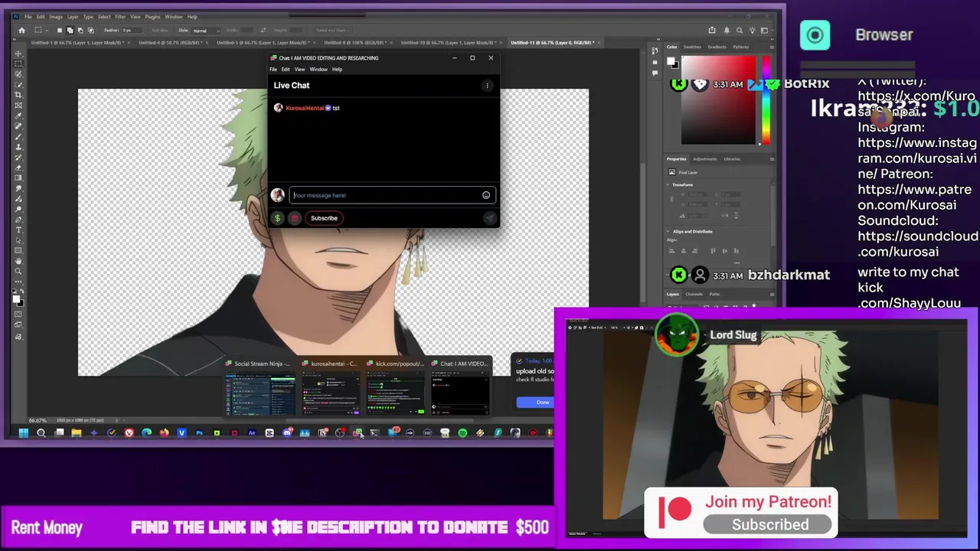
Task: Open the status bar info arrow
Action: click(116, 420)
